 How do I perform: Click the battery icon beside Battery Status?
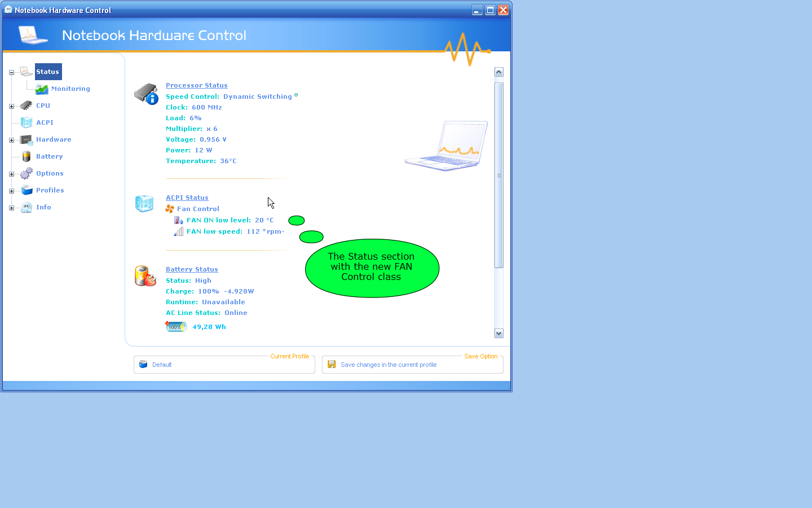point(145,276)
